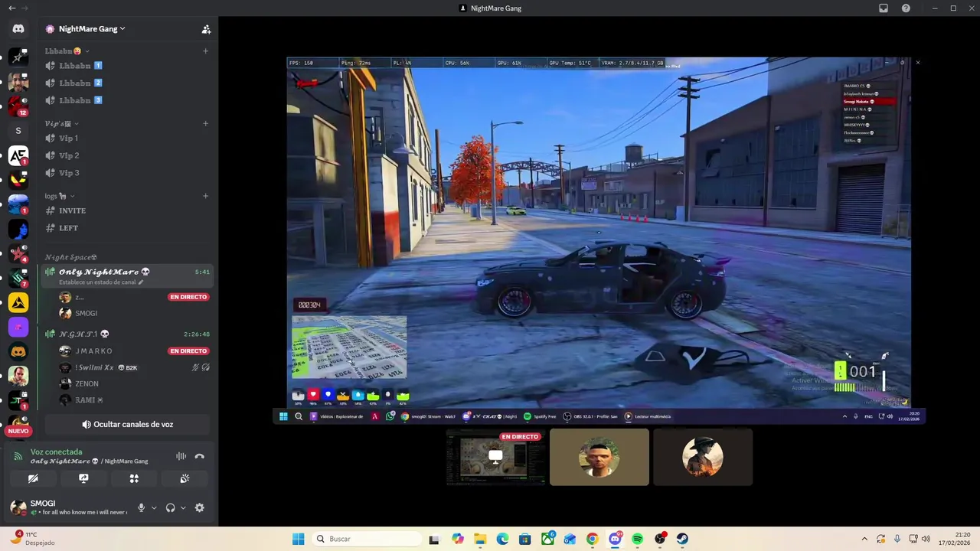Image resolution: width=980 pixels, height=551 pixels.
Task: Join the Lhbabn 1 voice channel
Action: point(126,66)
